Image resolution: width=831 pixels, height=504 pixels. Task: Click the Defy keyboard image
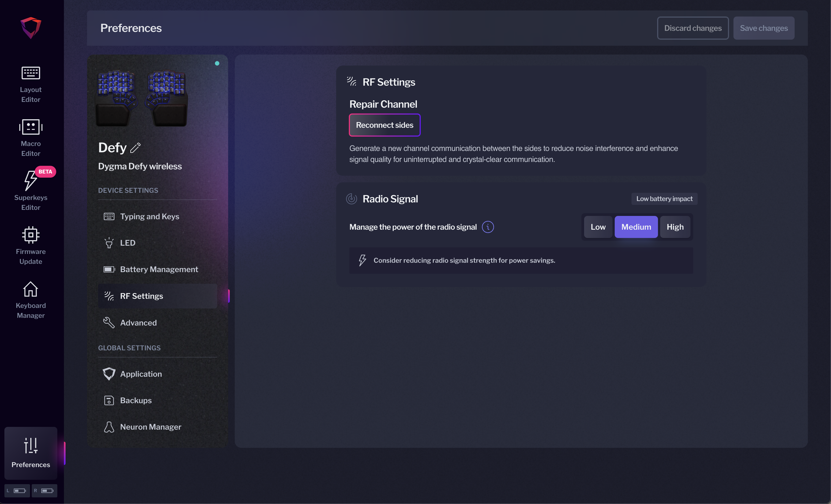pos(141,98)
